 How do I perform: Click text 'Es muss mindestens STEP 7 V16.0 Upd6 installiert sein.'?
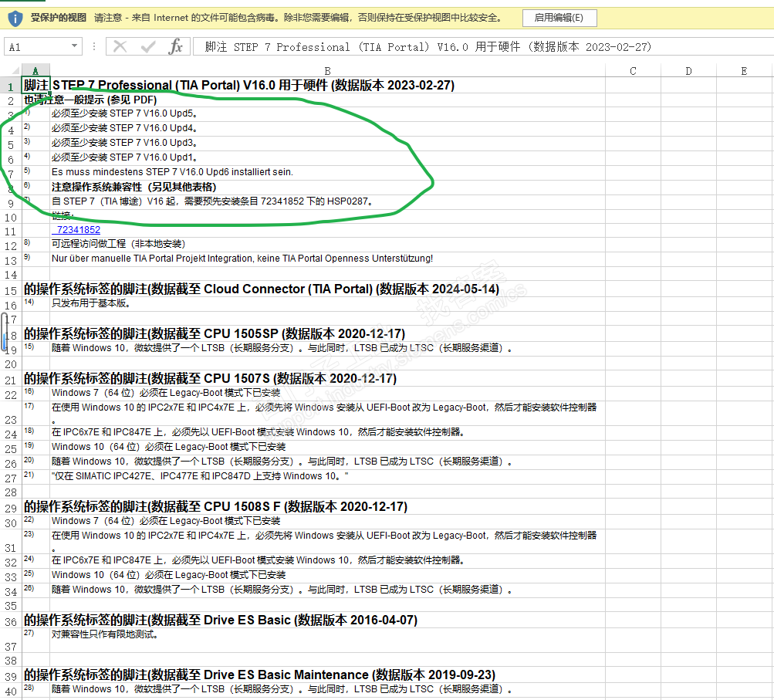tap(172, 172)
